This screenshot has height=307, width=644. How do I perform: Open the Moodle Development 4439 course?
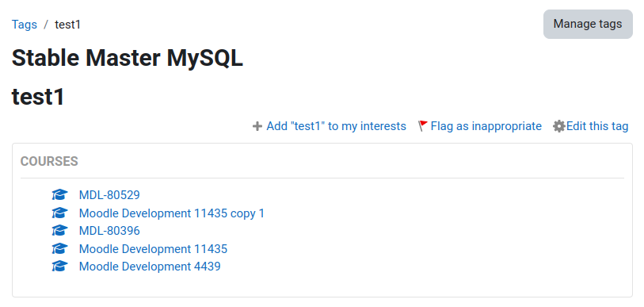150,267
